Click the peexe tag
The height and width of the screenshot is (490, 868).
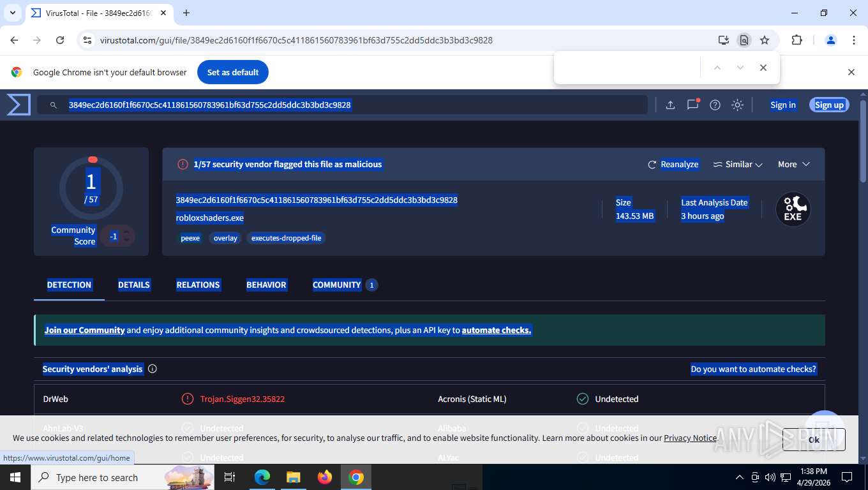190,238
